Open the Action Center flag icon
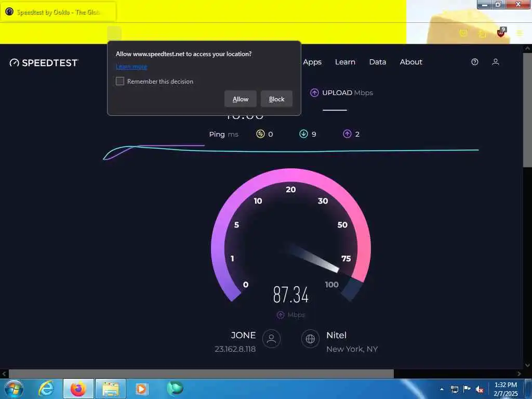This screenshot has width=532, height=399. point(467,389)
